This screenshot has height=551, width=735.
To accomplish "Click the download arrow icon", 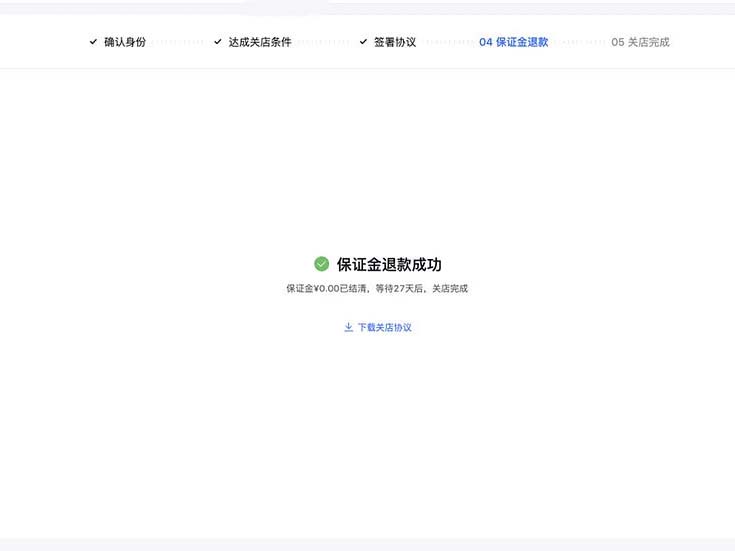I will (349, 327).
